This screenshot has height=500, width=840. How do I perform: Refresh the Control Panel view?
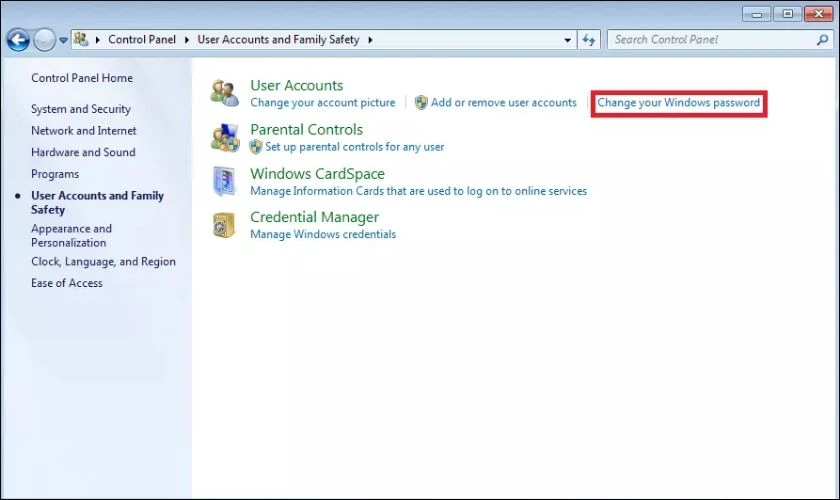pos(589,40)
